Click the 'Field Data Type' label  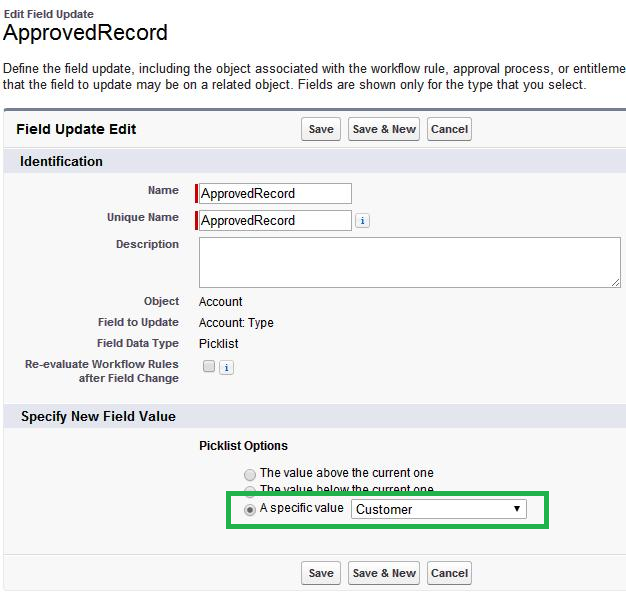(x=138, y=343)
